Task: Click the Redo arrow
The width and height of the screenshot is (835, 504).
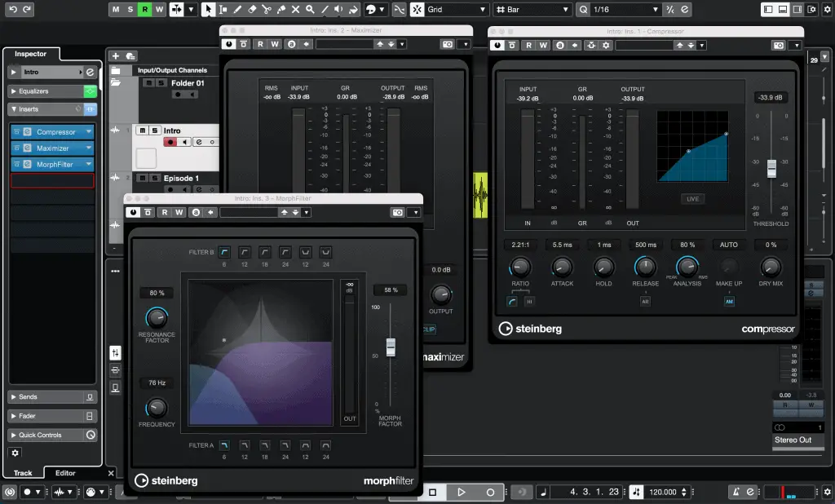Action: click(x=27, y=9)
